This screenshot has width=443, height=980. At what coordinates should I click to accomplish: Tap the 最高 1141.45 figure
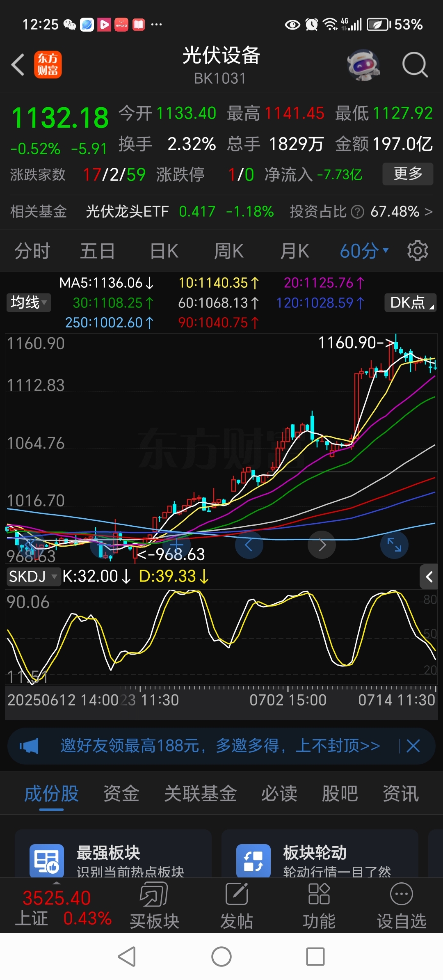tap(276, 113)
